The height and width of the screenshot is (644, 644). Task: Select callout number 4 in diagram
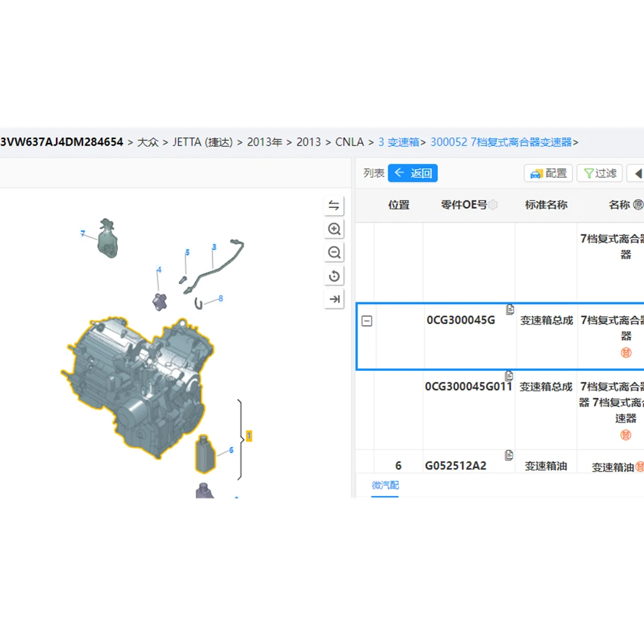159,269
